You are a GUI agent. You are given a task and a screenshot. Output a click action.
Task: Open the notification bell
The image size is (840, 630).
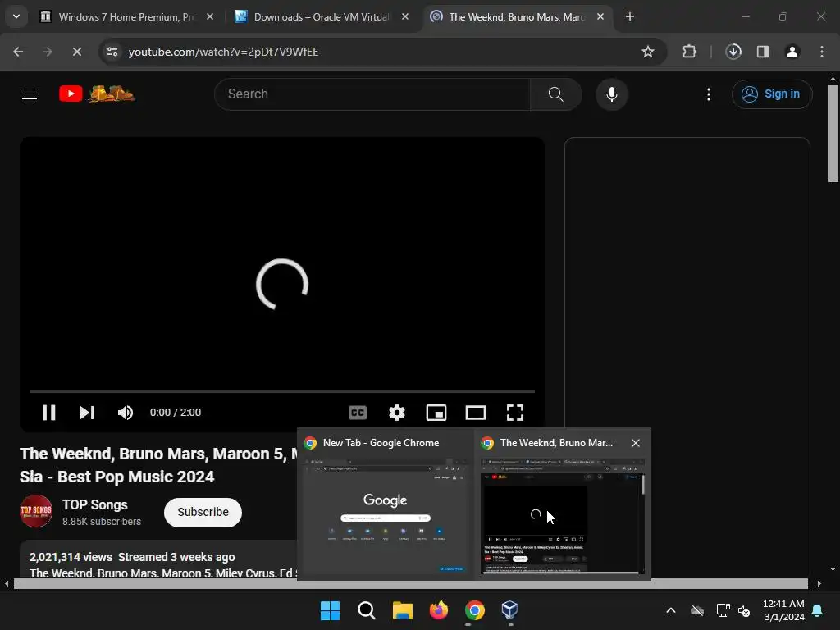(818, 610)
